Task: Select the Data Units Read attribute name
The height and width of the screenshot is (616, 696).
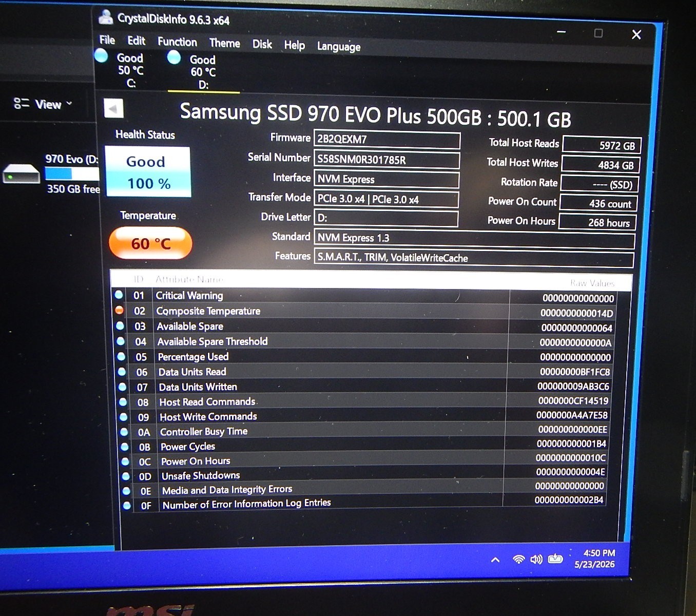Action: pyautogui.click(x=192, y=372)
